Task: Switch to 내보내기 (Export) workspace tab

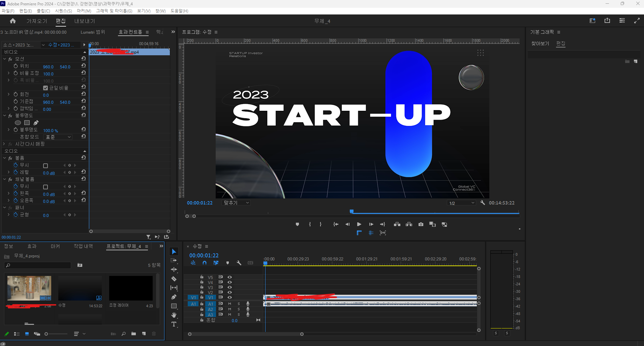Action: point(85,21)
